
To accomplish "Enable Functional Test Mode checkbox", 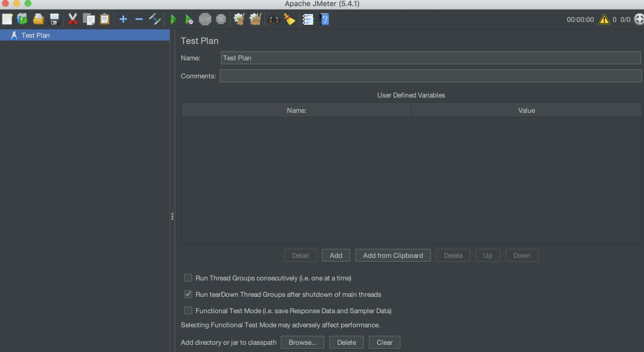I will (x=188, y=311).
